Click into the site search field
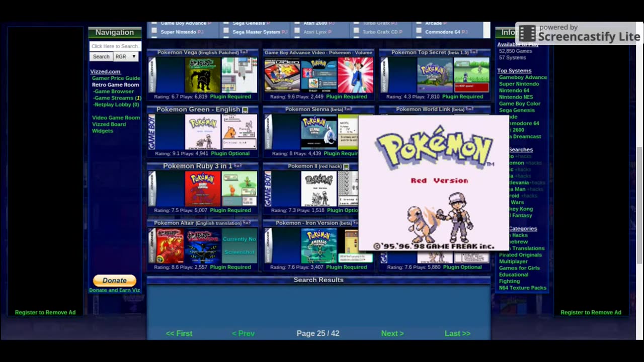The width and height of the screenshot is (644, 362). click(115, 46)
